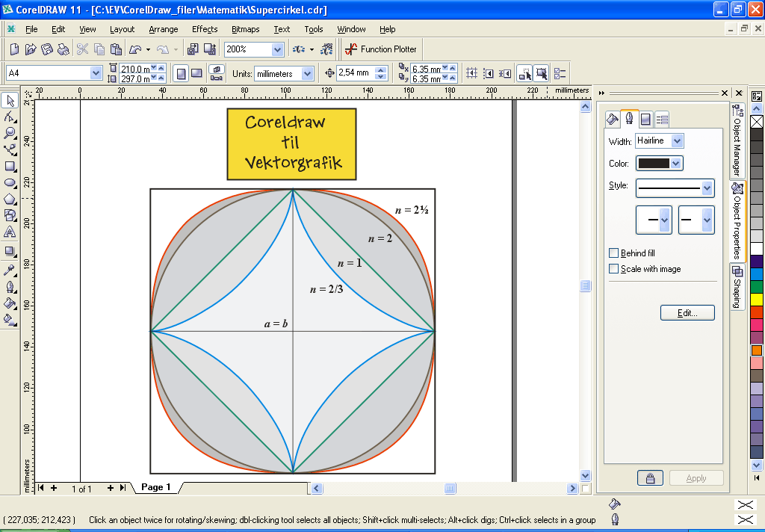Open the File menu
This screenshot has height=532, width=765.
(31, 29)
